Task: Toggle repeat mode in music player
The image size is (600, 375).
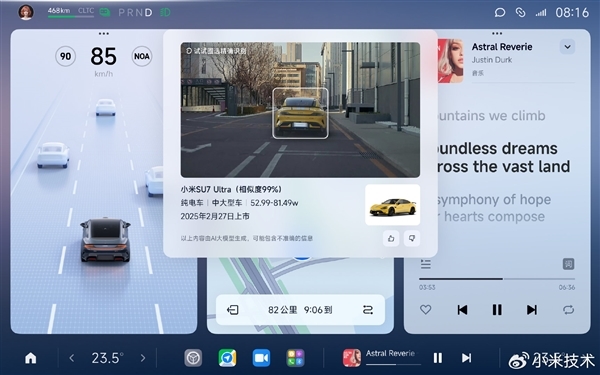Action: [568, 309]
